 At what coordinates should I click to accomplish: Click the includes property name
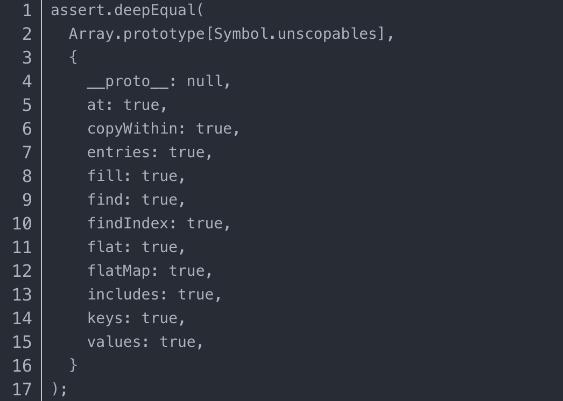tap(123, 294)
